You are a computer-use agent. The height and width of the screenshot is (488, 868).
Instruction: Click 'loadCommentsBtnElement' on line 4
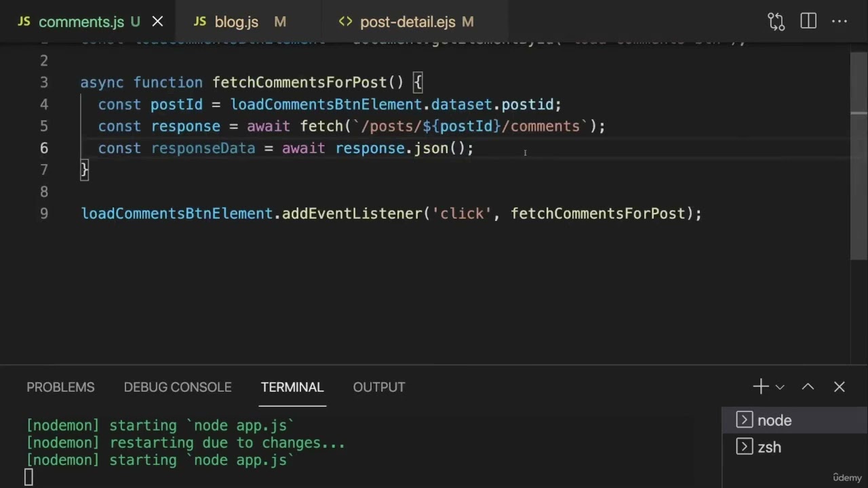point(325,104)
